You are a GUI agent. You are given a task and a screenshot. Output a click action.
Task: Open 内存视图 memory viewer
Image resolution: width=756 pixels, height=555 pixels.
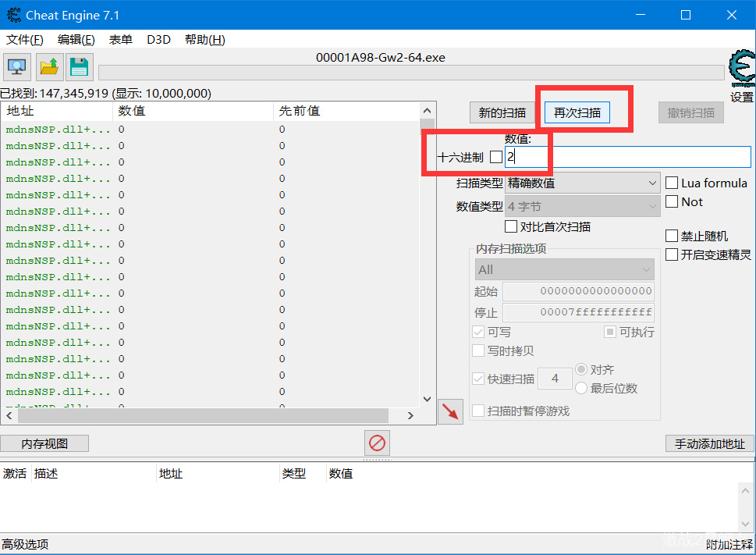(x=44, y=443)
